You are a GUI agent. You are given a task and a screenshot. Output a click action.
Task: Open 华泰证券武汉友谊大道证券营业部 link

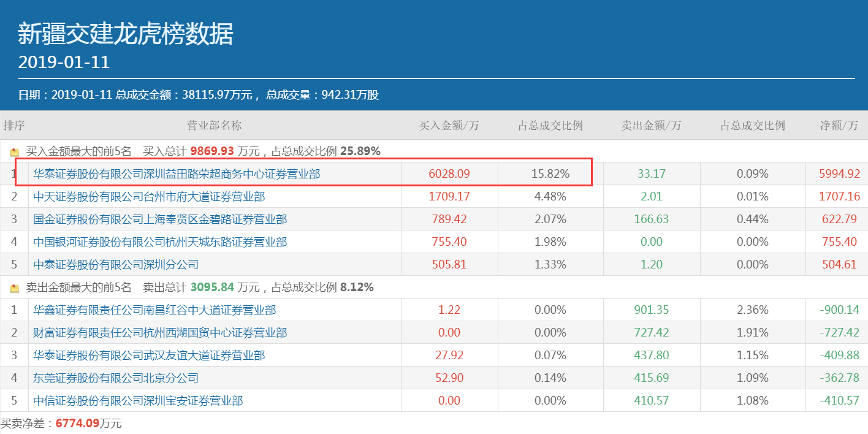coord(149,356)
